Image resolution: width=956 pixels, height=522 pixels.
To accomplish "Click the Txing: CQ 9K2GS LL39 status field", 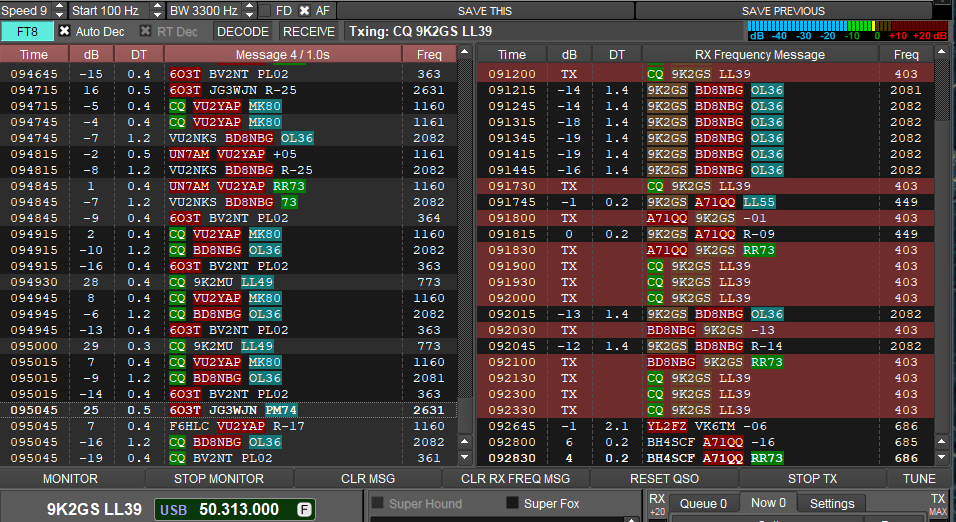I will tap(544, 31).
